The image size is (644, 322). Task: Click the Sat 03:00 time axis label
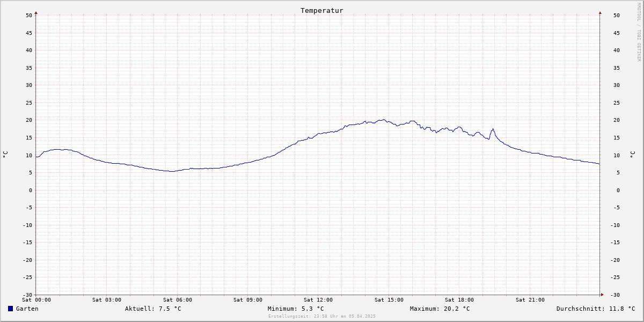click(x=107, y=300)
